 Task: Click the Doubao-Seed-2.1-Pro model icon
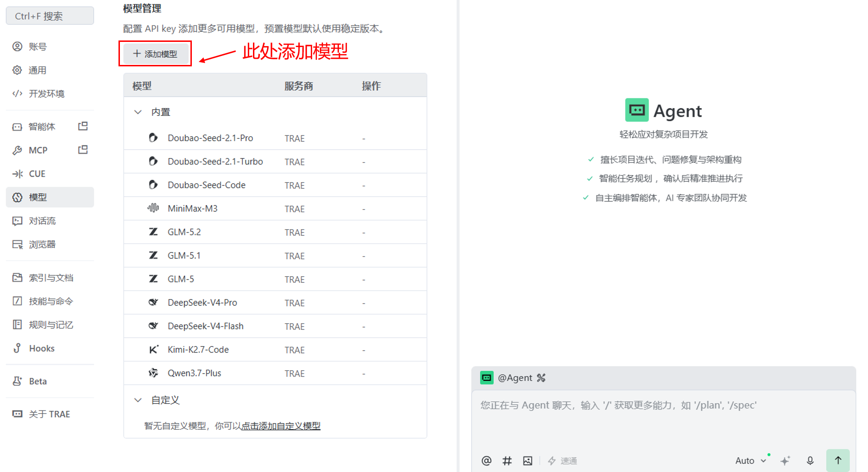(153, 137)
